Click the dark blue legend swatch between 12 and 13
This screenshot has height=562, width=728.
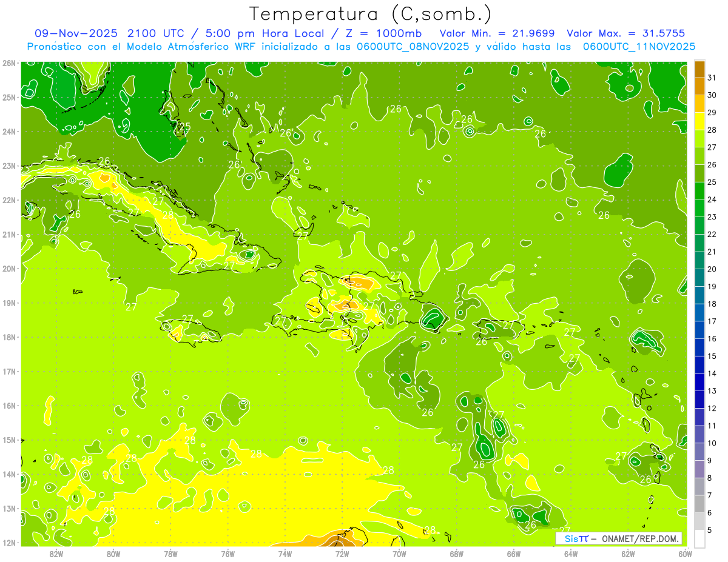tap(699, 400)
